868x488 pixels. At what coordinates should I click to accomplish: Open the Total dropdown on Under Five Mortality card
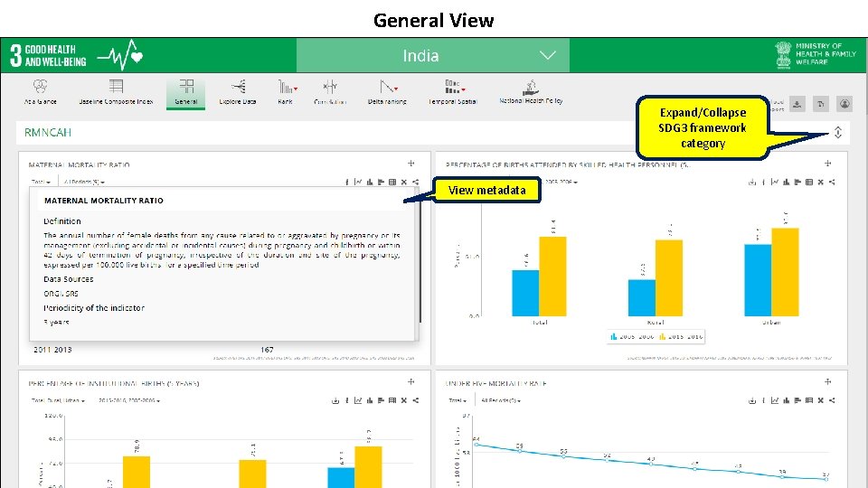(458, 400)
